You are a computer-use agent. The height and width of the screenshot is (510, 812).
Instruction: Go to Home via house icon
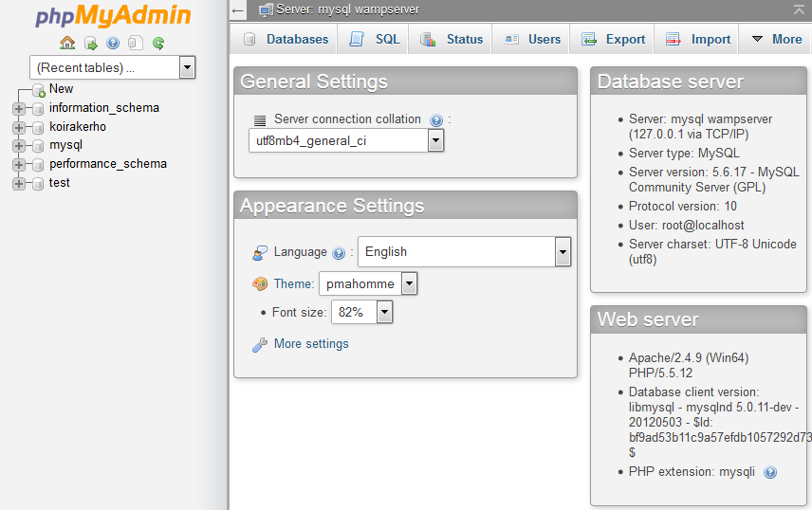coord(67,43)
